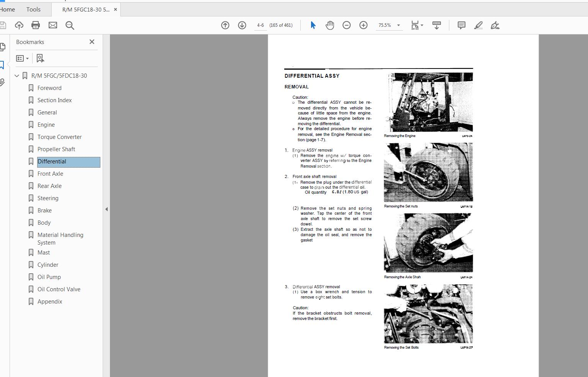Print the current PDF document
The width and height of the screenshot is (588, 377).
coord(36,25)
